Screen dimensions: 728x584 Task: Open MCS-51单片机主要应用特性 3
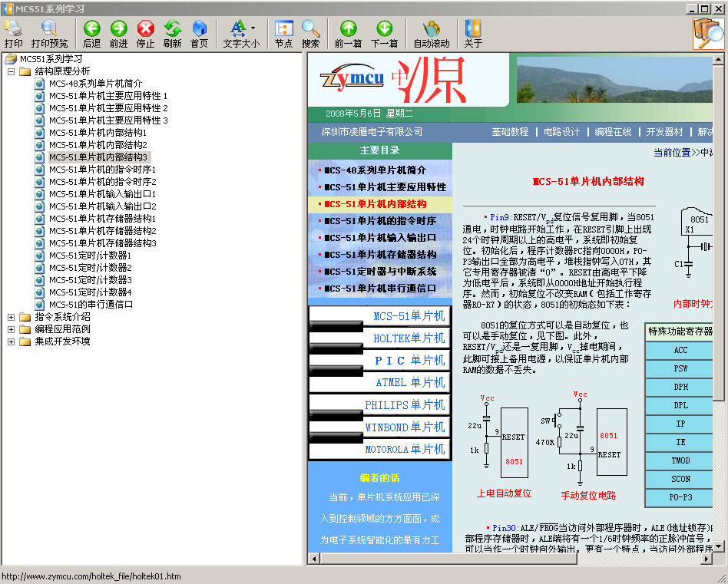tap(108, 120)
